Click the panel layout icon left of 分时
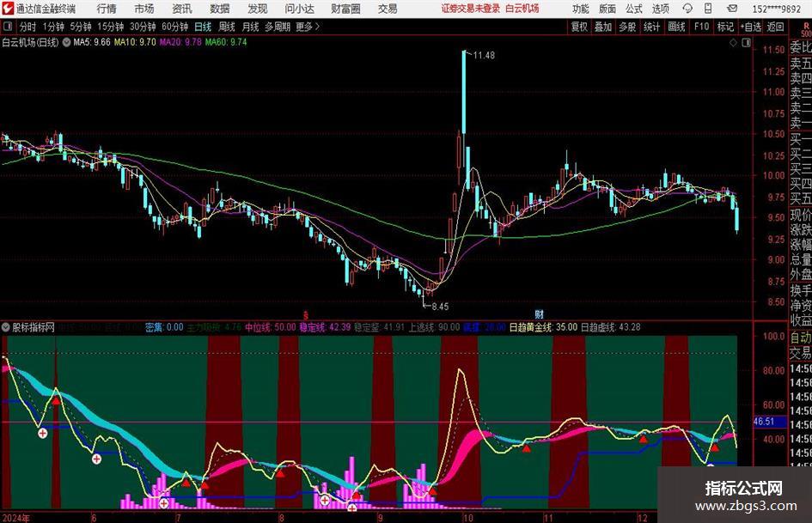 tap(7, 27)
